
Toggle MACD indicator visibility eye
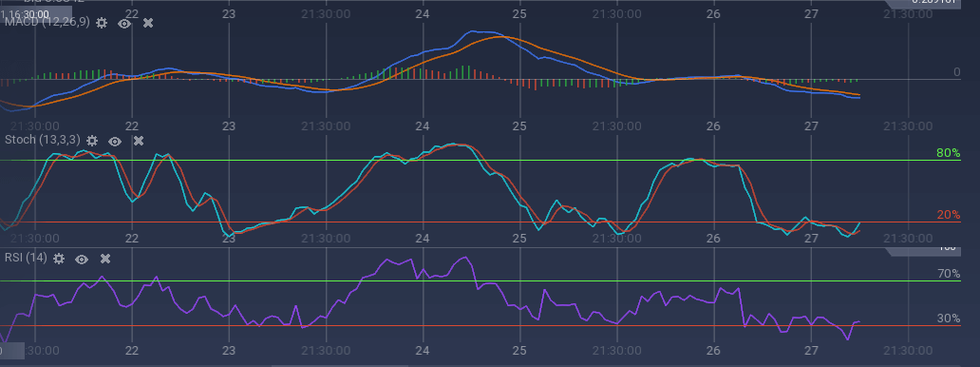click(124, 23)
